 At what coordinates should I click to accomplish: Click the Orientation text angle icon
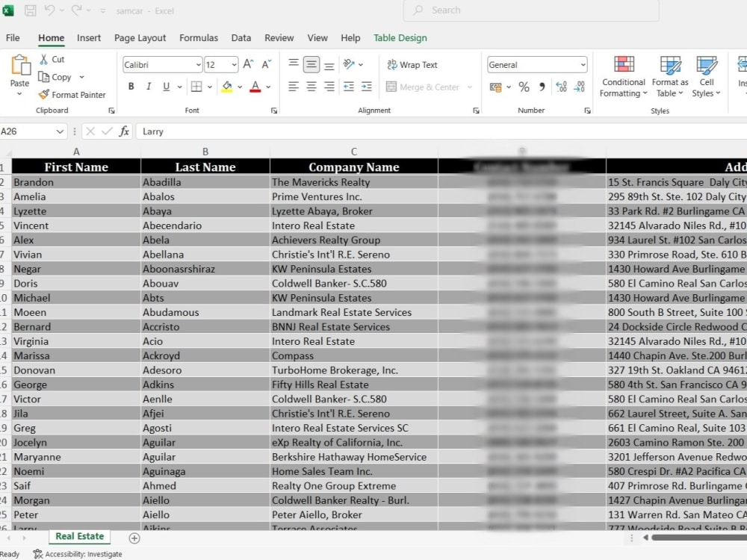point(349,63)
